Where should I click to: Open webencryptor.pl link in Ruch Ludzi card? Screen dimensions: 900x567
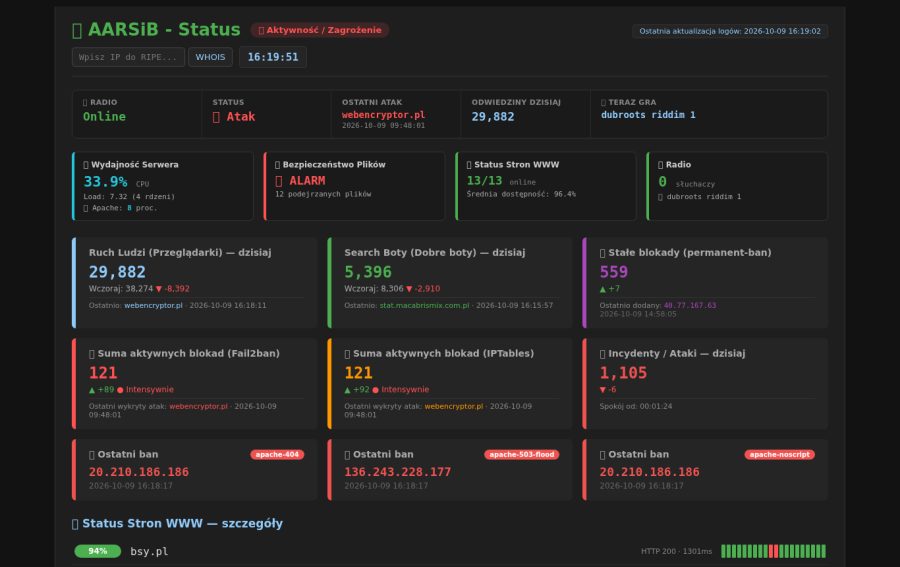point(153,305)
